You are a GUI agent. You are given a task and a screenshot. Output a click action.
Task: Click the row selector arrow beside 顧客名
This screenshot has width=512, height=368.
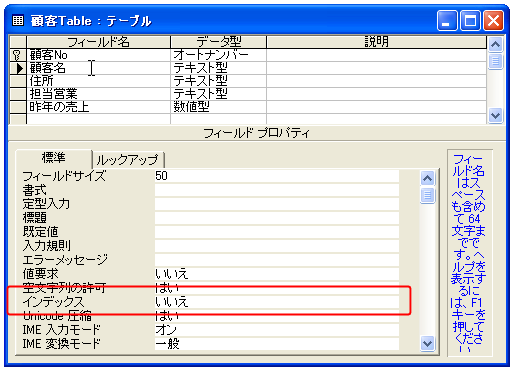[x=19, y=68]
